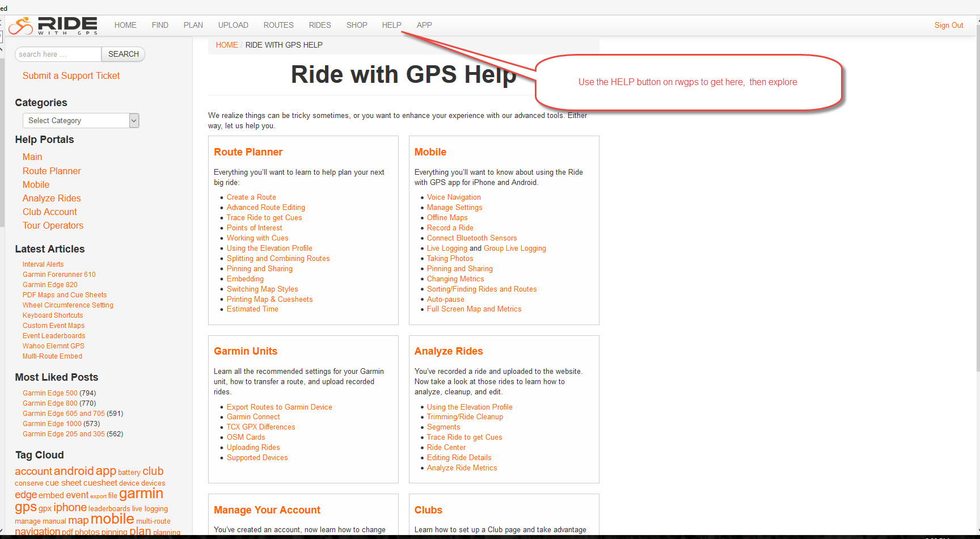
Task: Open Garmin Forerunner 610 article
Action: coord(59,275)
